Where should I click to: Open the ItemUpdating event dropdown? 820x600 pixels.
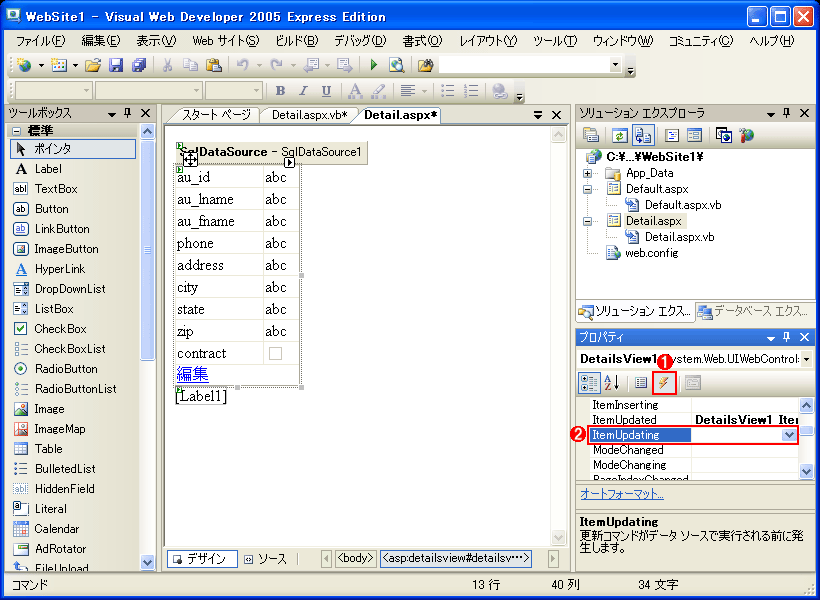789,435
